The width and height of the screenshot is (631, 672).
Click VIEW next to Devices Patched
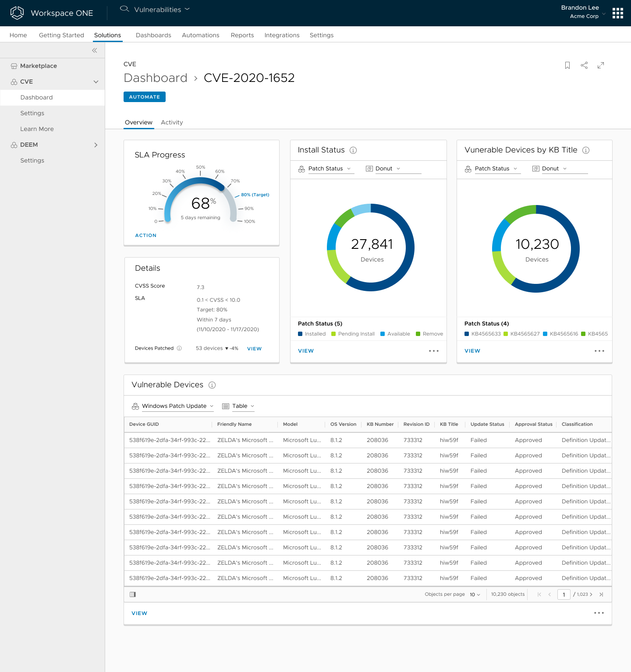(x=254, y=349)
